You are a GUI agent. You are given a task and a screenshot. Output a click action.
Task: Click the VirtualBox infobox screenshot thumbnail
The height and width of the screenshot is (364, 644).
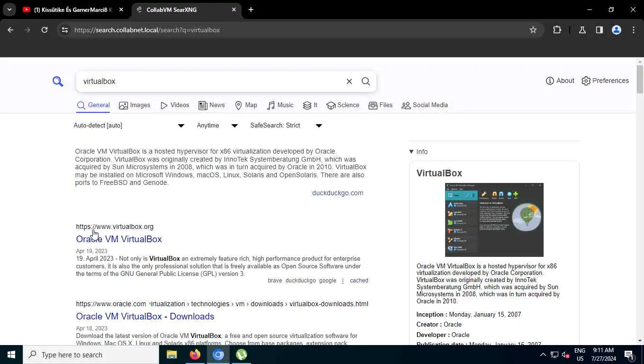tap(494, 220)
